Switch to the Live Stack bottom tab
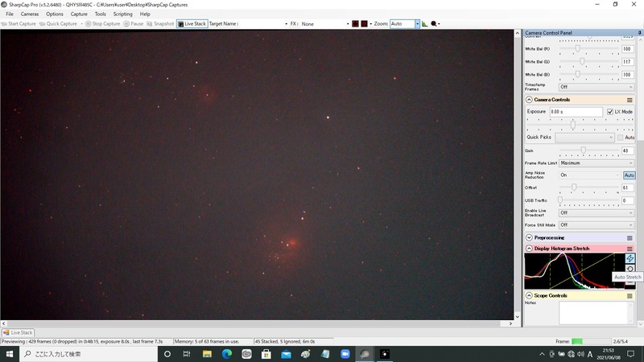Viewport: 644px width, 362px height. click(18, 333)
